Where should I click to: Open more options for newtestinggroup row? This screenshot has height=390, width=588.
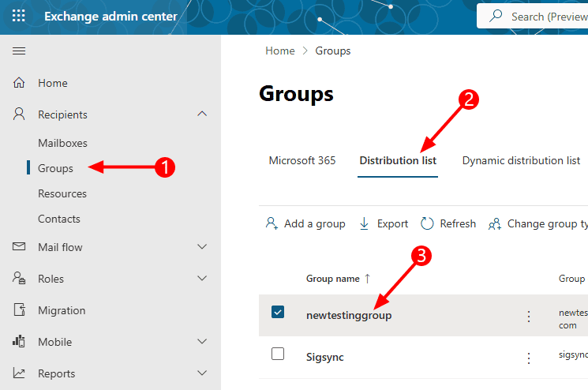tap(529, 316)
